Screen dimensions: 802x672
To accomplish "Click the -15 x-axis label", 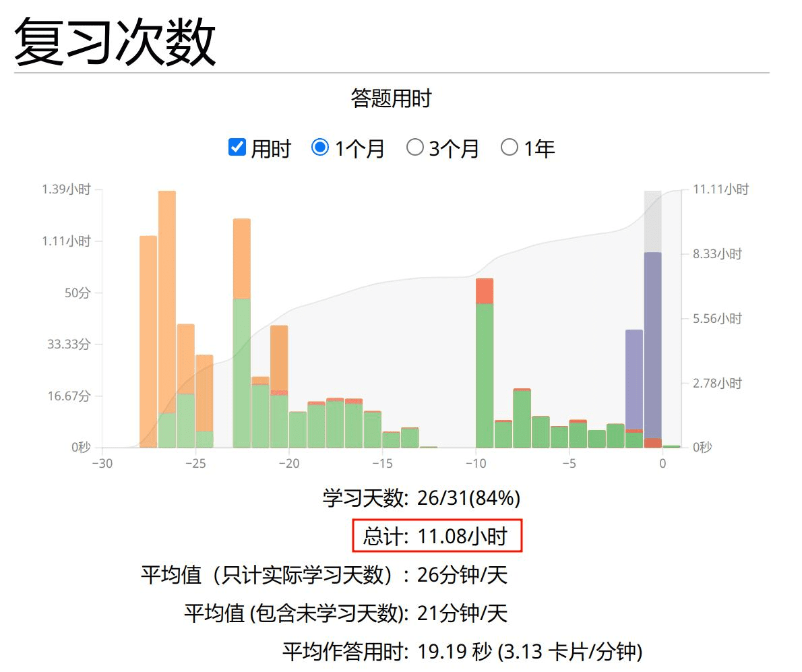I will [382, 463].
